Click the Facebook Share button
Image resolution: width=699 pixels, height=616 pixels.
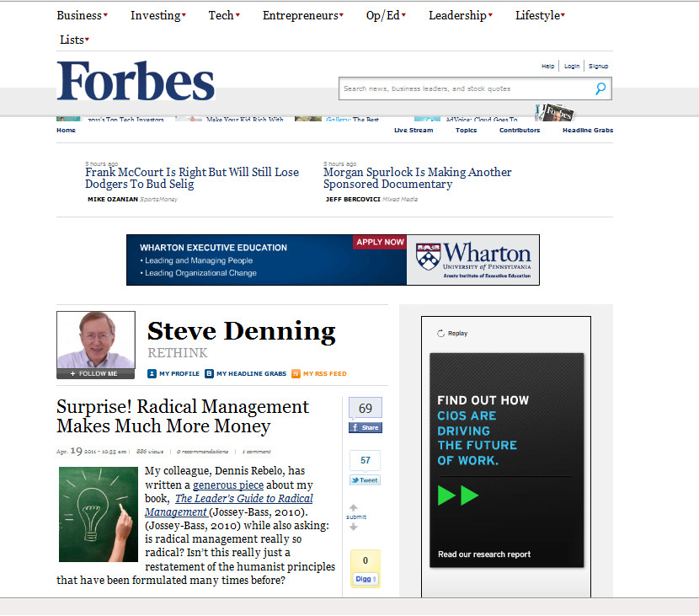[x=366, y=427]
